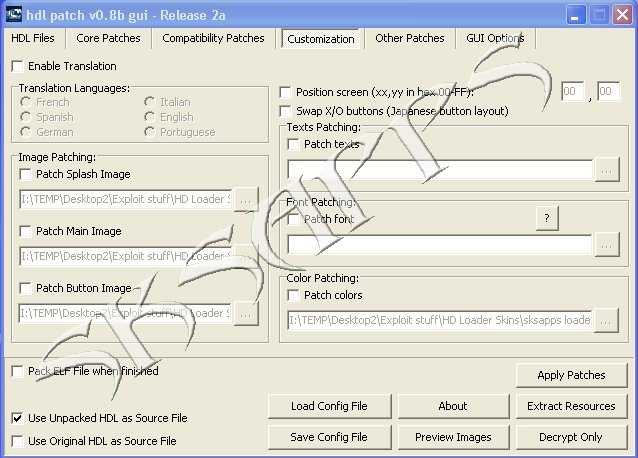Viewport: 638px width, 458px height.
Task: Go to Other Patches tab
Action: (x=410, y=38)
